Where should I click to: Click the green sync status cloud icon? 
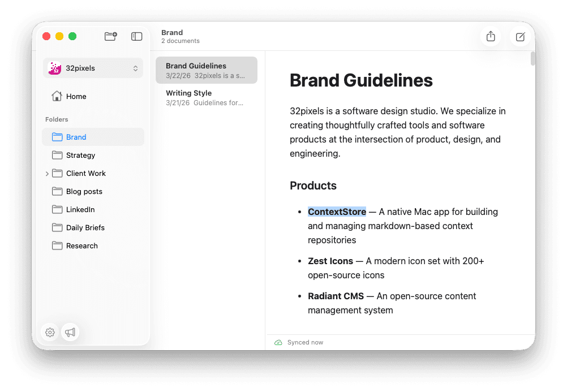point(278,342)
